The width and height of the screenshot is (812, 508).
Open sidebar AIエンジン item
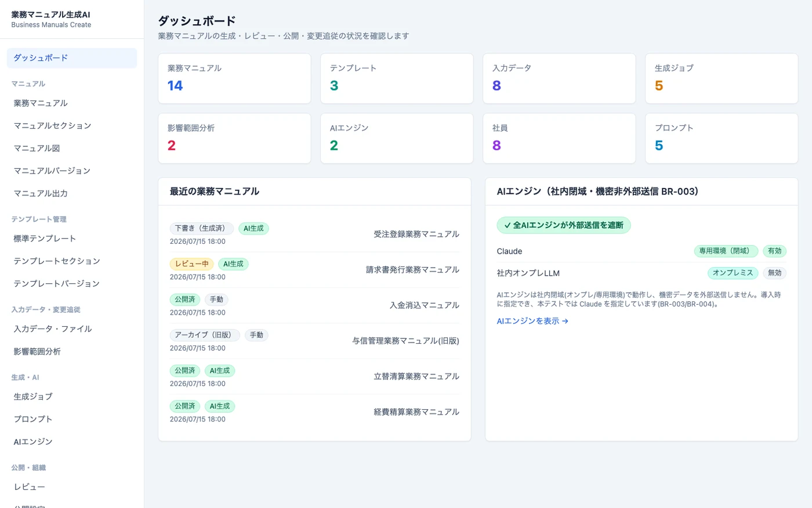point(72,442)
